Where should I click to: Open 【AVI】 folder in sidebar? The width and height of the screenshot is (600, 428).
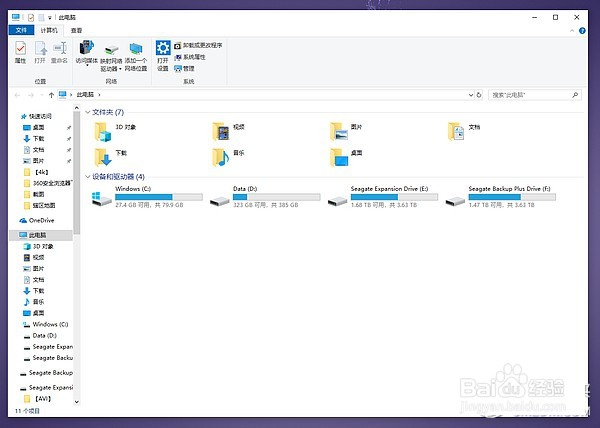coord(38,399)
